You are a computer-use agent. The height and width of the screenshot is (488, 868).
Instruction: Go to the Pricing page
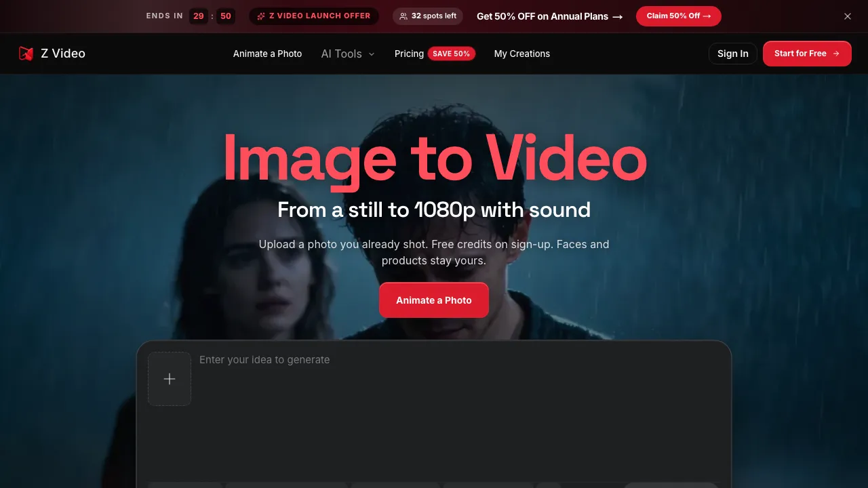pyautogui.click(x=409, y=54)
